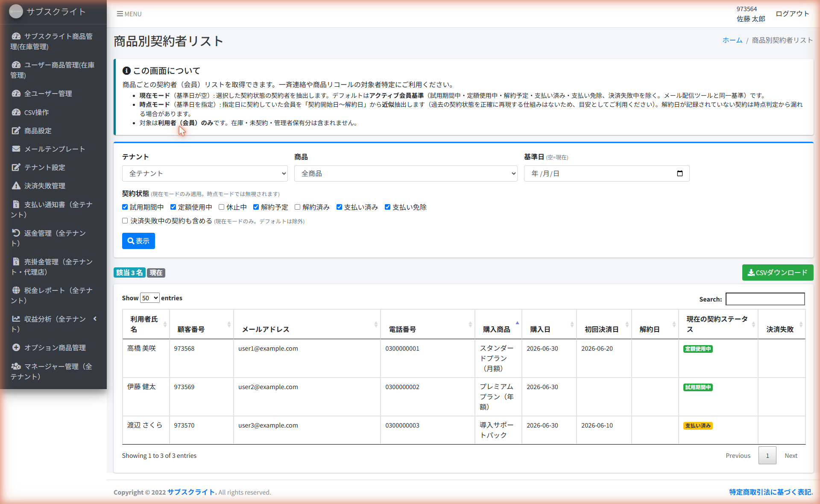Click ログアウト link

pyautogui.click(x=793, y=14)
